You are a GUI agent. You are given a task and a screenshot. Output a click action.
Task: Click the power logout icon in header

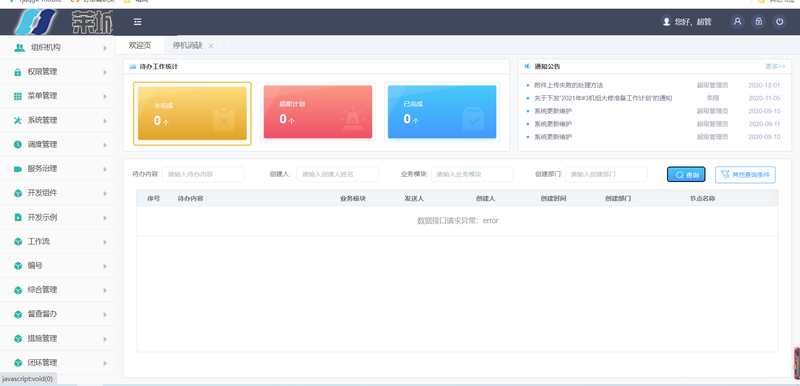[x=779, y=21]
